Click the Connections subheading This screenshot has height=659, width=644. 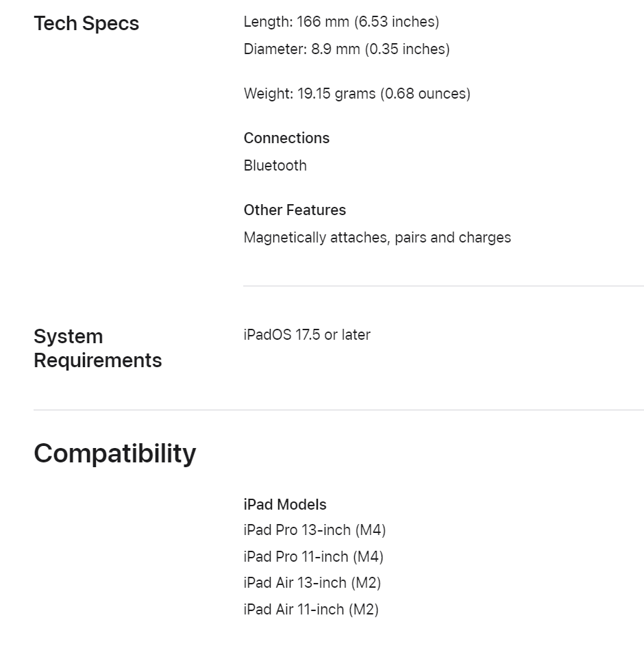coord(286,138)
